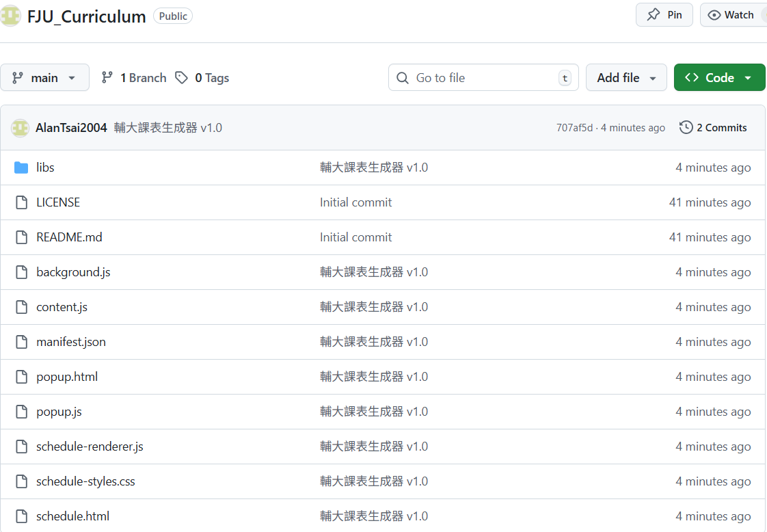Open the schedule-styles.css file
The image size is (767, 532).
(85, 481)
